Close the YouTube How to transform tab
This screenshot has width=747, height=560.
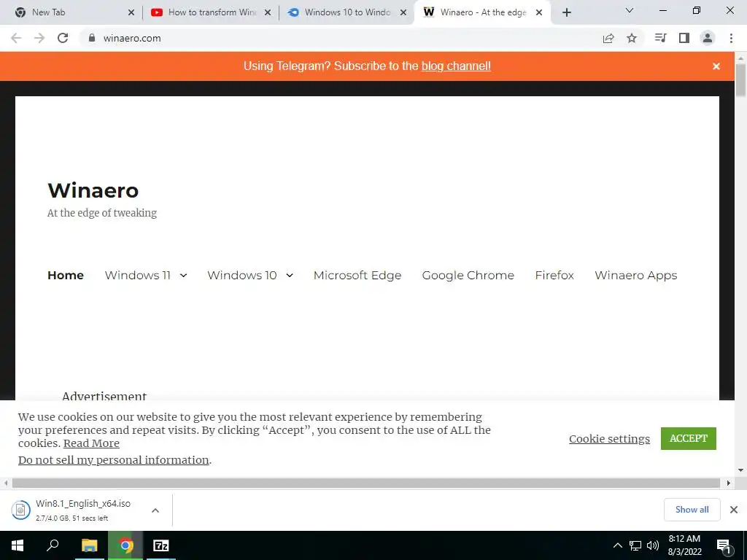(x=268, y=12)
